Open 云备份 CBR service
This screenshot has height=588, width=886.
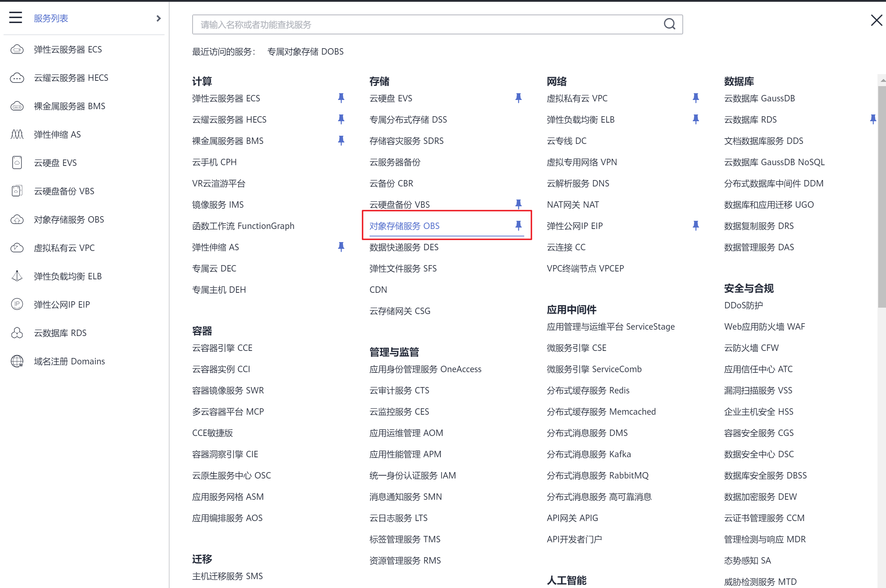pos(391,183)
